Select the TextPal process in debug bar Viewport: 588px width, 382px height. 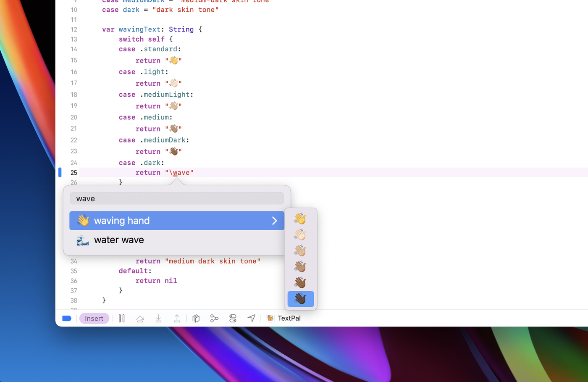coord(284,319)
